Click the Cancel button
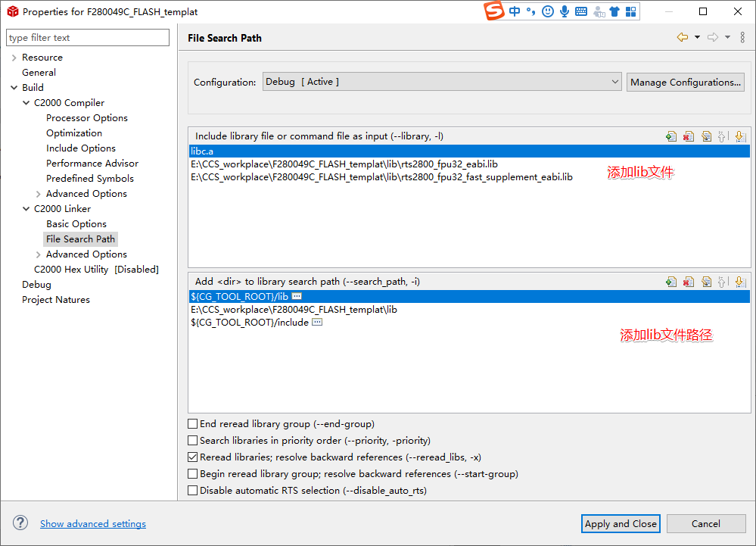Screen dimensions: 756x546 pos(706,523)
